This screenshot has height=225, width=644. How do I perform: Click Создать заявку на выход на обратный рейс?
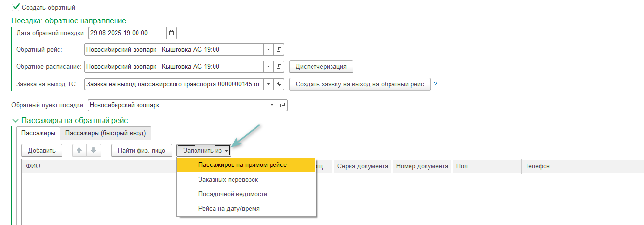(360, 84)
